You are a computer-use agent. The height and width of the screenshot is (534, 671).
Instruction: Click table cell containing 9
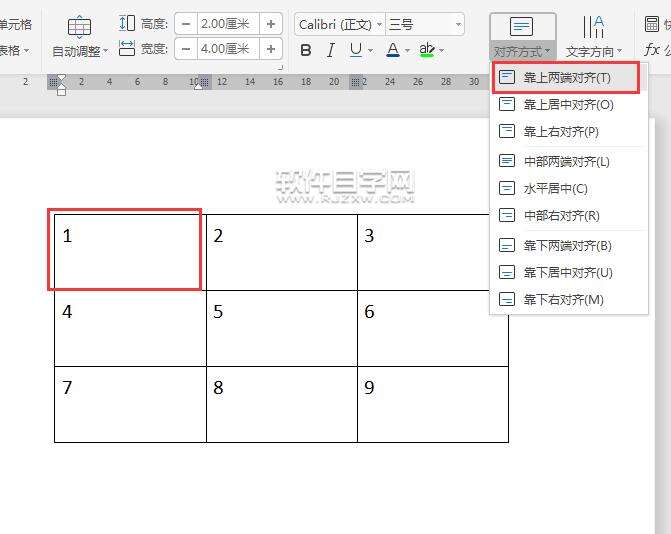[433, 404]
